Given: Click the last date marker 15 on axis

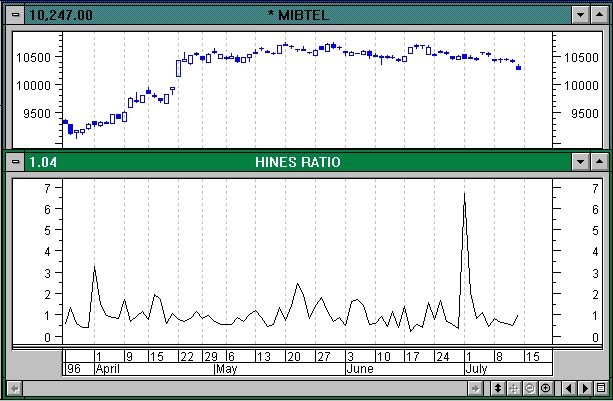Looking at the screenshot, I should coord(533,356).
